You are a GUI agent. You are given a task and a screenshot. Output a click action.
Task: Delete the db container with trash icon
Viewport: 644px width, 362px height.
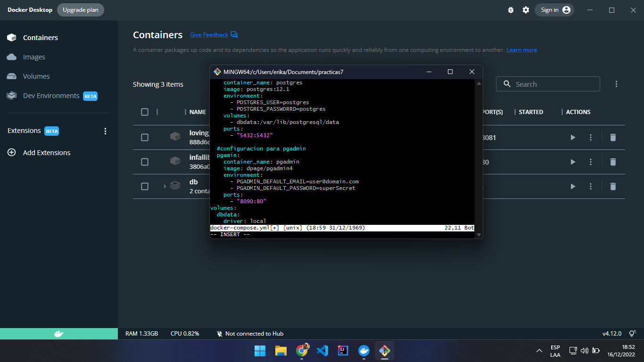click(613, 186)
